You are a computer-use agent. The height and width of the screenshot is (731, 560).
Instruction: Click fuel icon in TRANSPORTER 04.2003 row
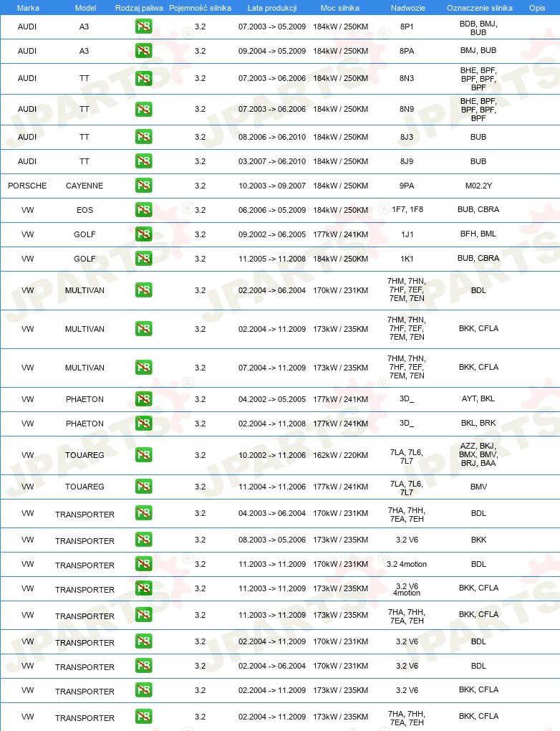[x=143, y=513]
